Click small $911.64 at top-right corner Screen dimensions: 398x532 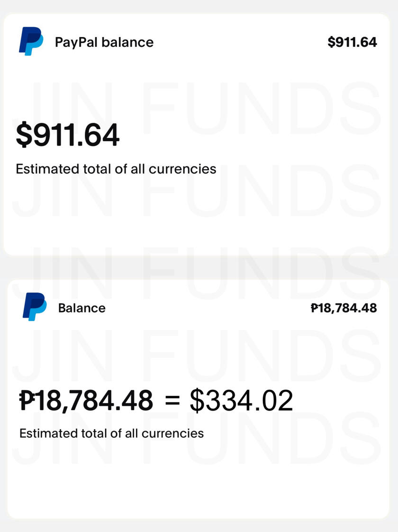click(352, 42)
